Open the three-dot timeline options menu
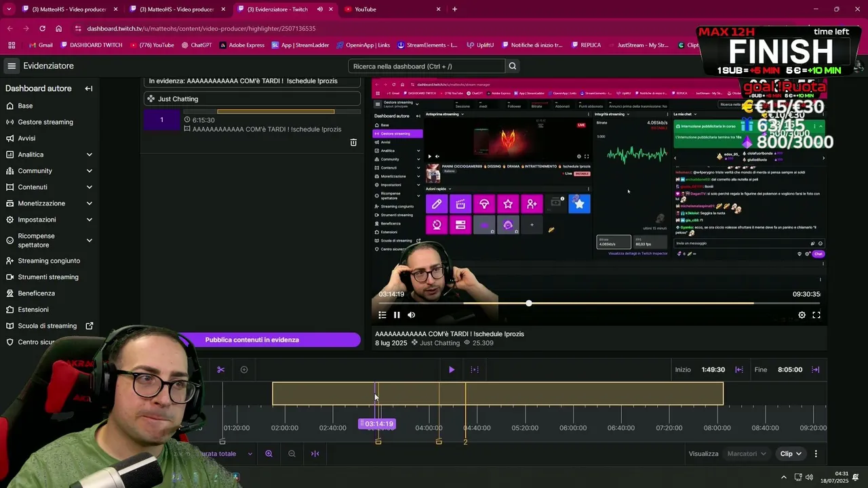Image resolution: width=868 pixels, height=488 pixels. click(816, 453)
